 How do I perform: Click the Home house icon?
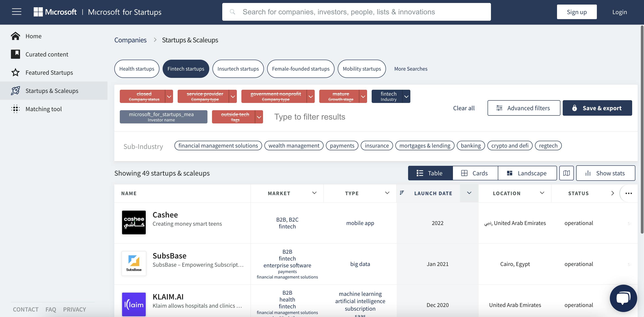point(15,36)
